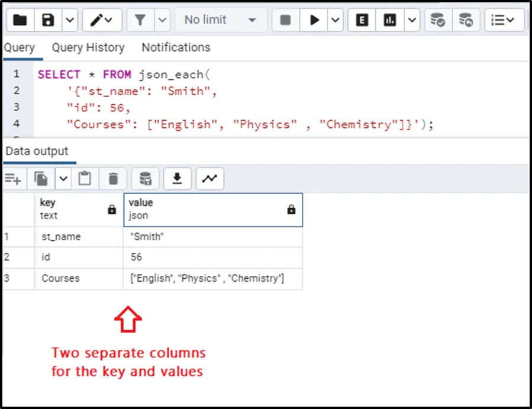532x409 pixels.
Task: Click the Commit database icon
Action: coord(438,20)
